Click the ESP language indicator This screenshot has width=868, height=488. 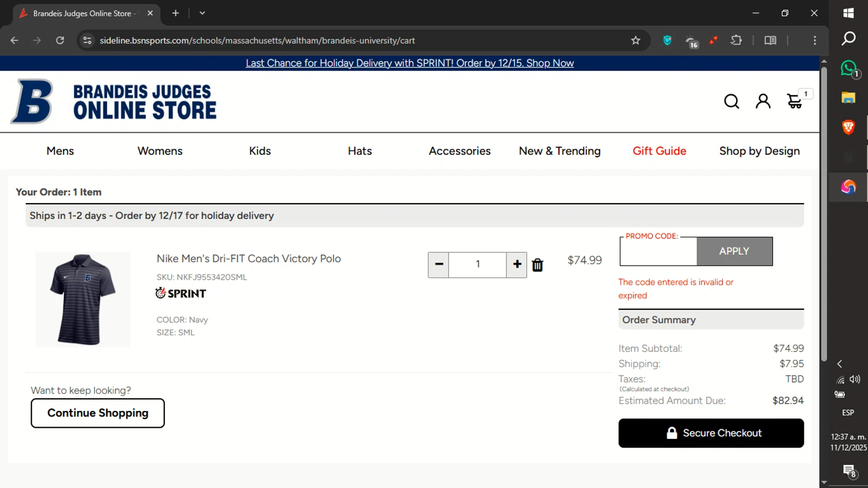click(848, 413)
